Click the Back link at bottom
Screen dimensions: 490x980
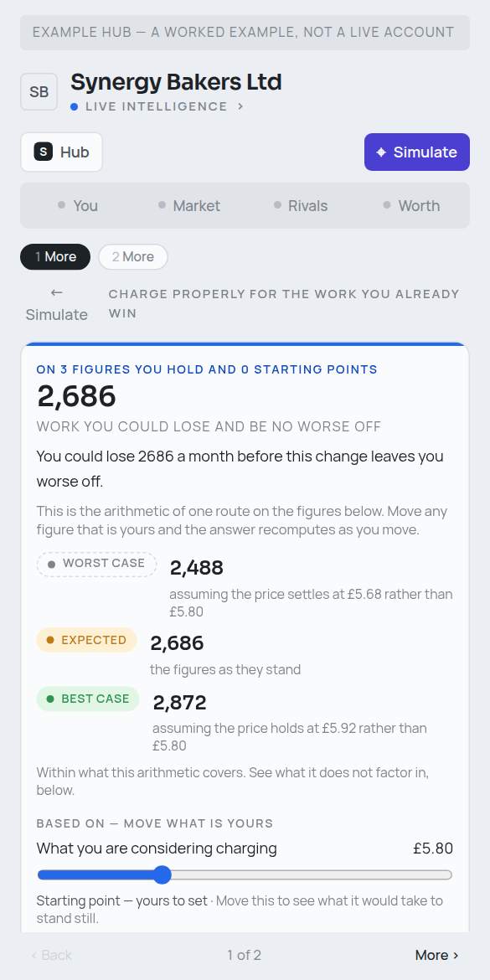(51, 955)
